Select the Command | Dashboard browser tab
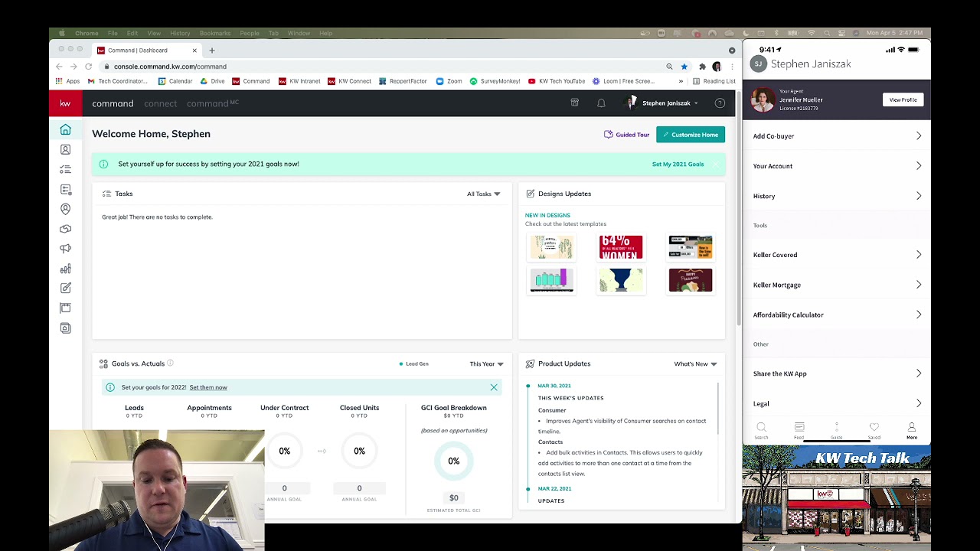Viewport: 980px width, 551px height. coord(145,51)
